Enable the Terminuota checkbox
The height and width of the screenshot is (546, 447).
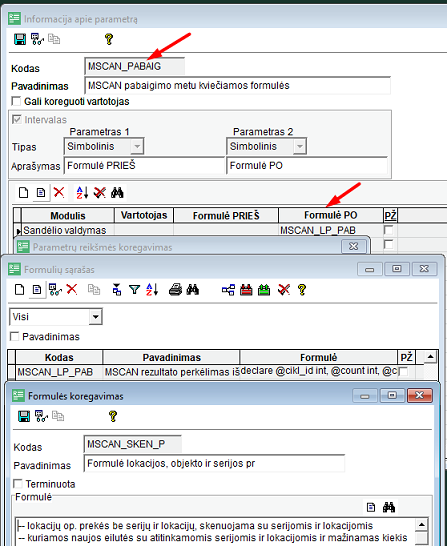pyautogui.click(x=17, y=484)
